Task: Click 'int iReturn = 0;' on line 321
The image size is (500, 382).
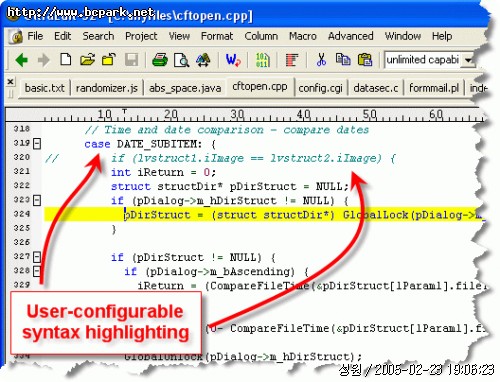Action: pyautogui.click(x=163, y=172)
